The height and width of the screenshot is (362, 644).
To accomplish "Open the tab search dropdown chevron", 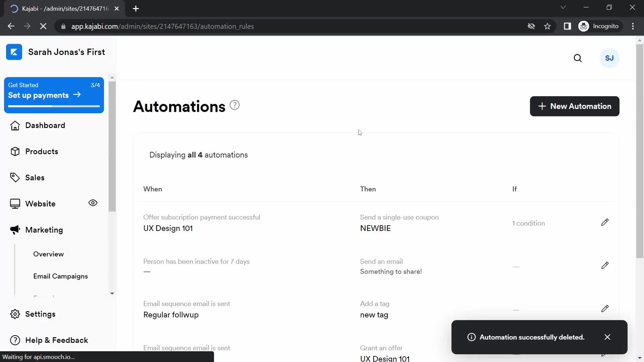I will (563, 7).
